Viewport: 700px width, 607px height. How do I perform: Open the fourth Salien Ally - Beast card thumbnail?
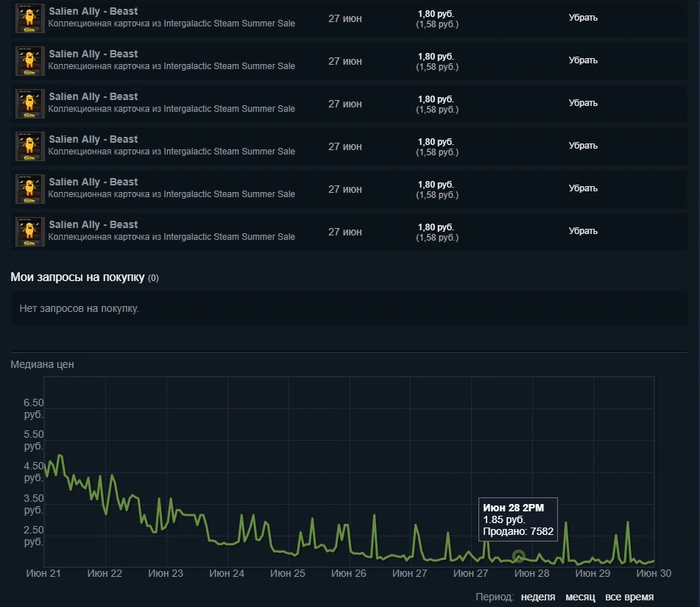point(30,146)
